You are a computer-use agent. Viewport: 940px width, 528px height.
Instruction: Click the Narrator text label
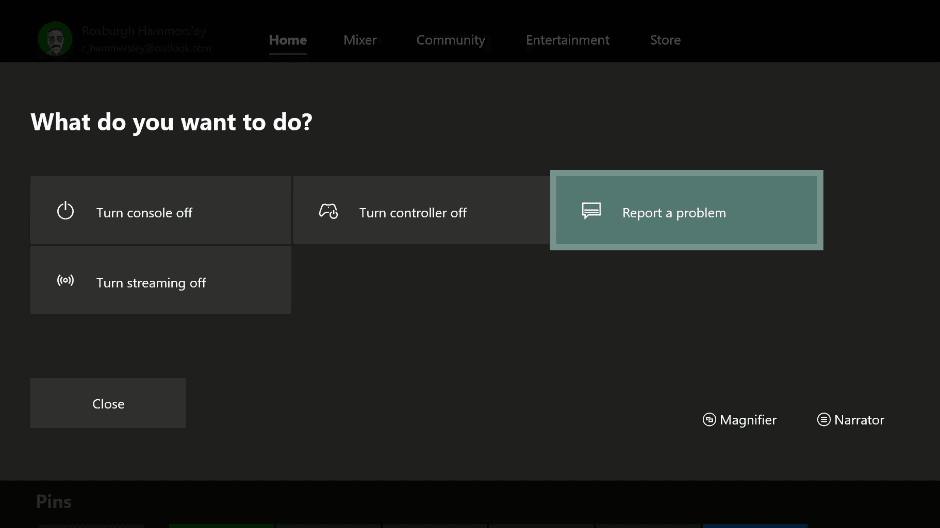[859, 420]
